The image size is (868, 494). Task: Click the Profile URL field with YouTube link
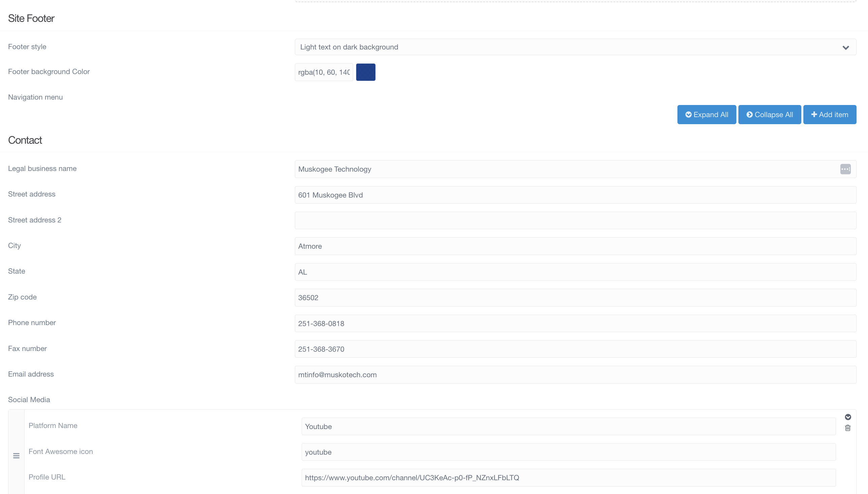(569, 478)
